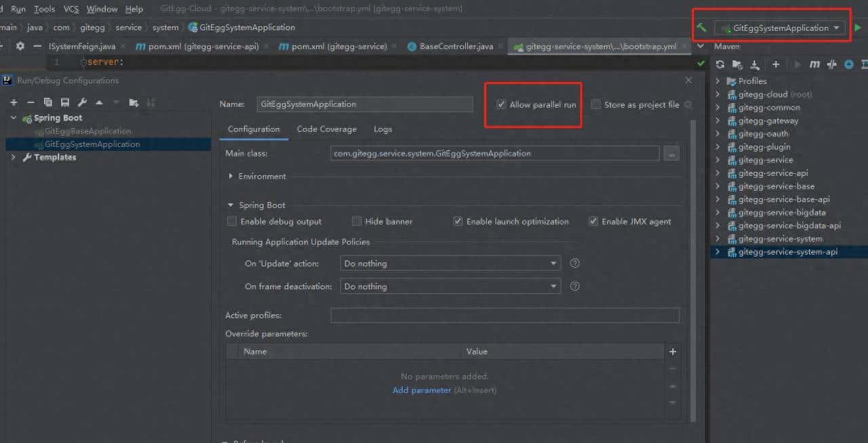Show hidden editor tabs chevron
The height and width of the screenshot is (443, 868).
click(701, 46)
